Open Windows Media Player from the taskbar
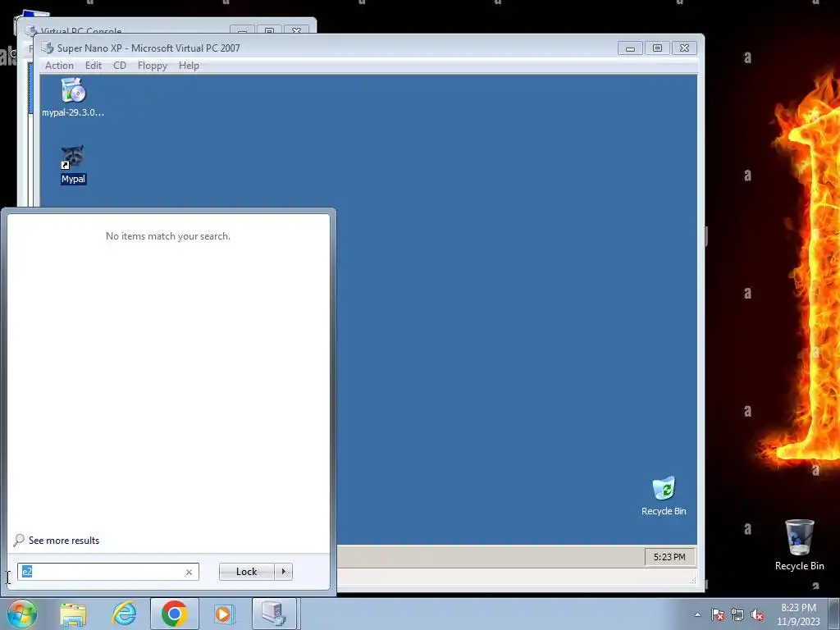 [224, 614]
